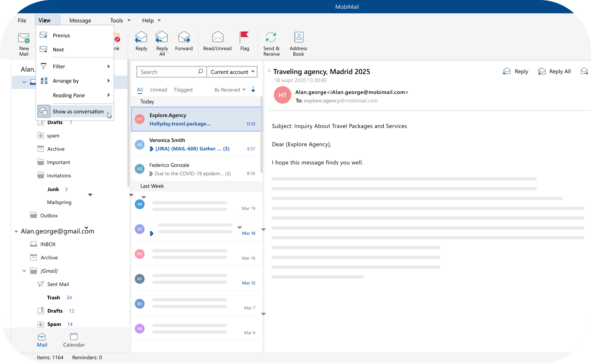Forward the selected email via toolbar
This screenshot has width=591, height=364.
pos(184,41)
